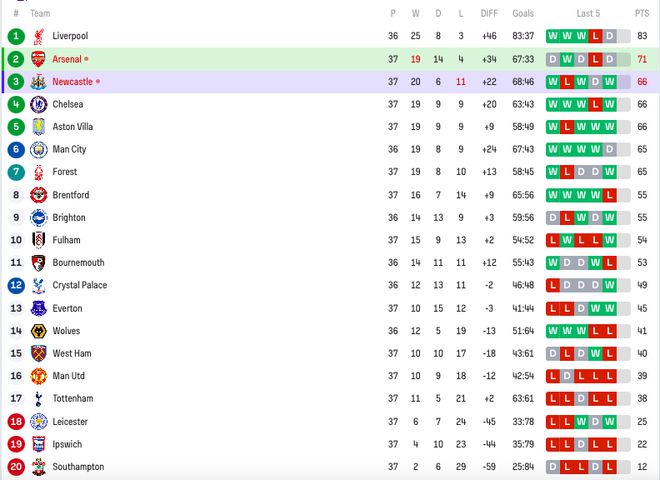
Task: Open the Newcastle team link
Action: (72, 82)
